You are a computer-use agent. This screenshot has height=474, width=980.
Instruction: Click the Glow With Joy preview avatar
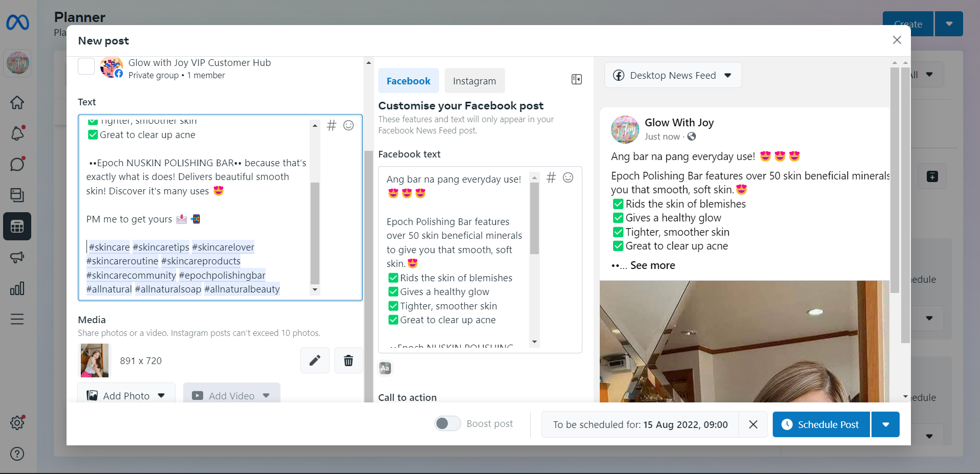(x=625, y=129)
